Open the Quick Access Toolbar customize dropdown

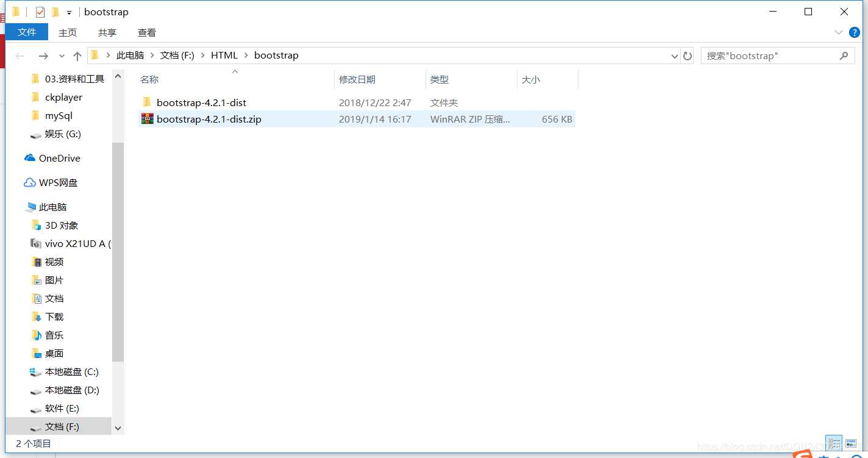click(69, 12)
